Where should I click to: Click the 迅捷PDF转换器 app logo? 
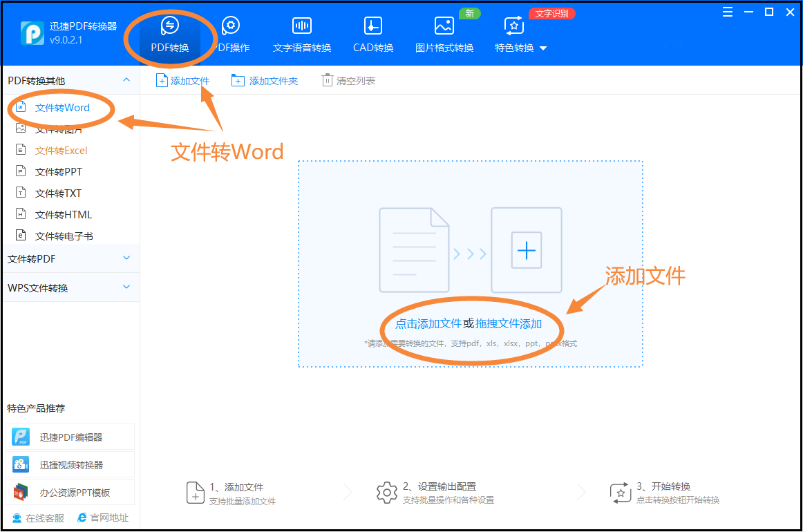coord(32,32)
